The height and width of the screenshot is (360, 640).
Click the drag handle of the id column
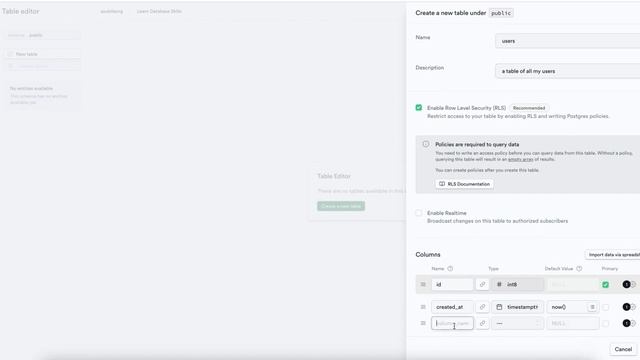point(423,284)
